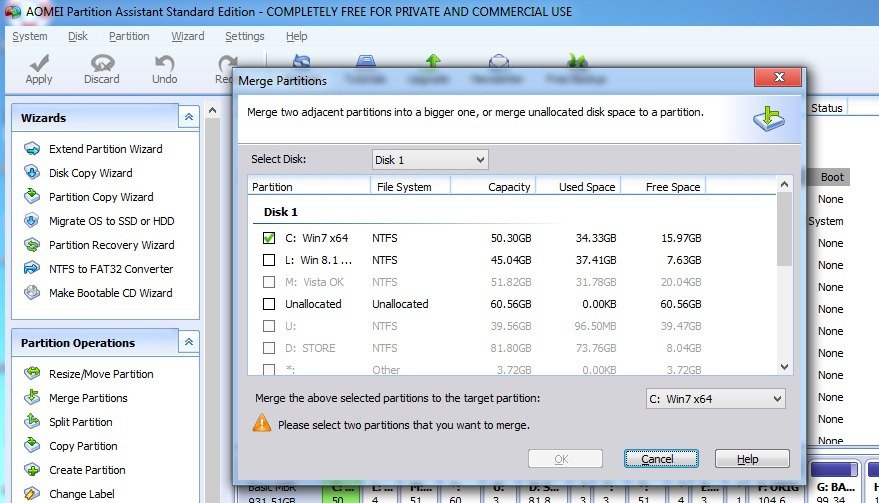
Task: Click the Partition column header
Action: tap(309, 187)
